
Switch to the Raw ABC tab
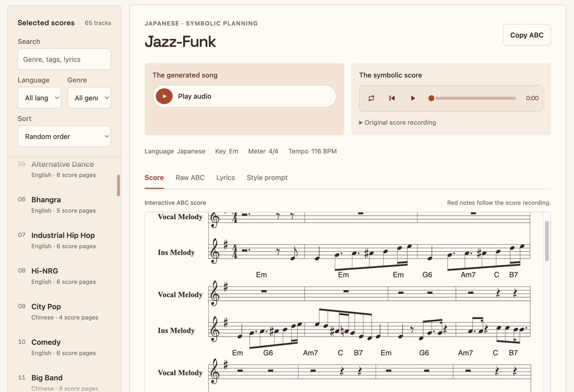point(190,178)
